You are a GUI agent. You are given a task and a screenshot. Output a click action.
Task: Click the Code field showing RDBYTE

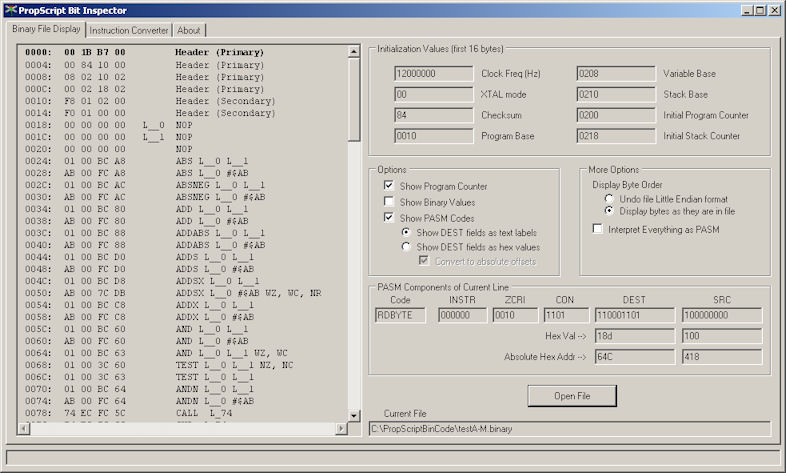pos(400,315)
